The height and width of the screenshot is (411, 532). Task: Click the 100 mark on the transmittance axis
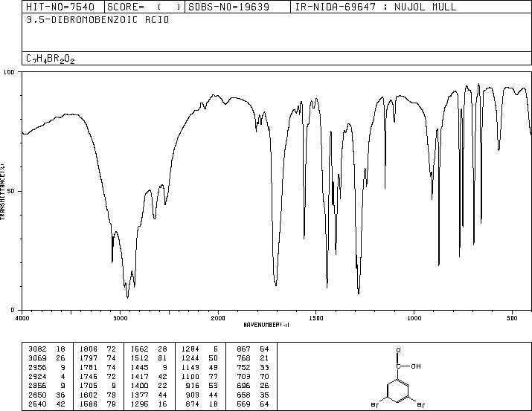coord(9,72)
